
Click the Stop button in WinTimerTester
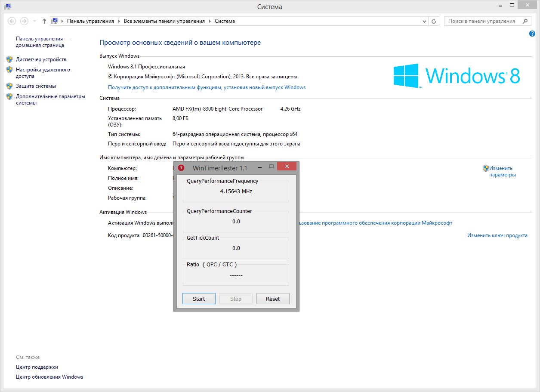pyautogui.click(x=236, y=299)
